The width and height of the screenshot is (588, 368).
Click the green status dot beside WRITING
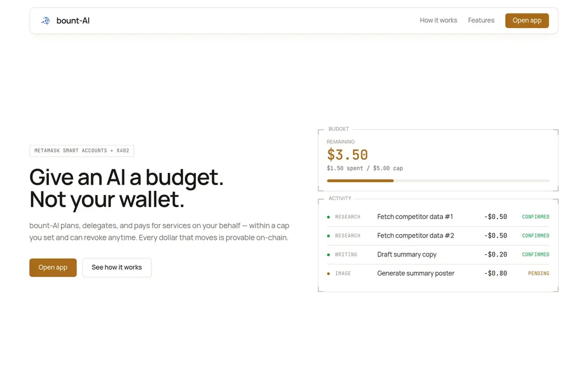pyautogui.click(x=328, y=255)
